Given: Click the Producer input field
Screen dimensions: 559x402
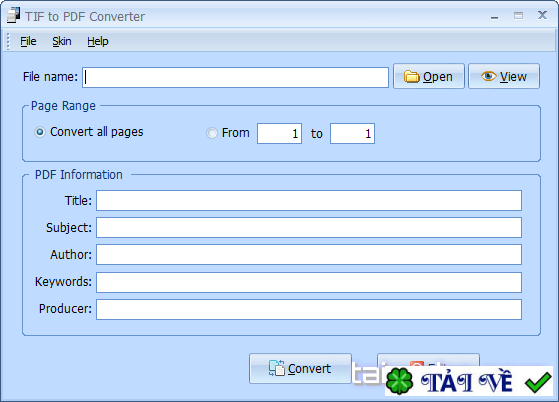Looking at the screenshot, I should coord(309,309).
